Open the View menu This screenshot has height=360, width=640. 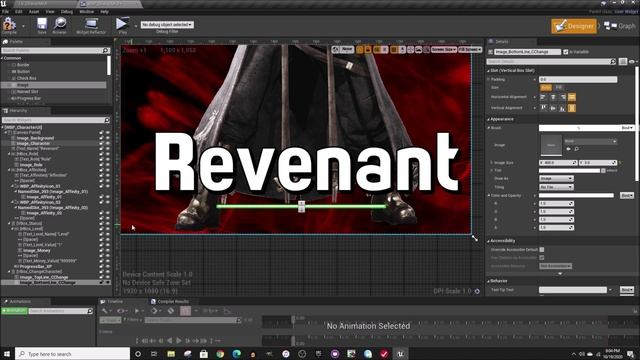[x=50, y=12]
